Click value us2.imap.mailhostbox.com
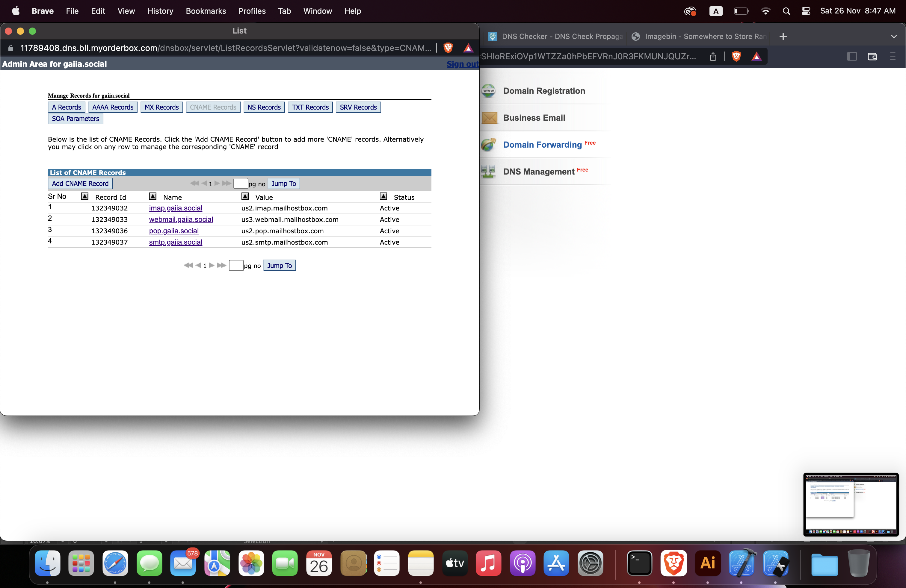This screenshot has width=906, height=588. (x=284, y=208)
